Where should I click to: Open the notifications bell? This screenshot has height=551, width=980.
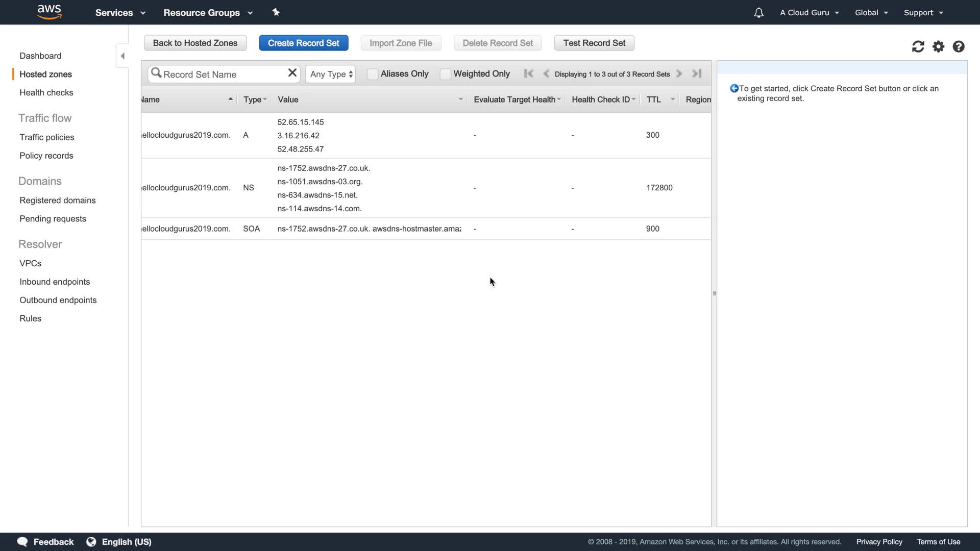point(758,13)
